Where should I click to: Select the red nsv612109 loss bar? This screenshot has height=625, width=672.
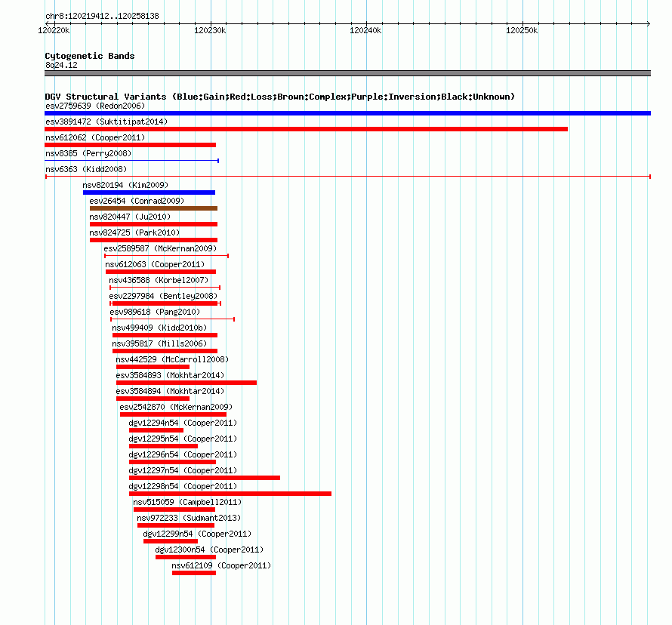tap(194, 573)
